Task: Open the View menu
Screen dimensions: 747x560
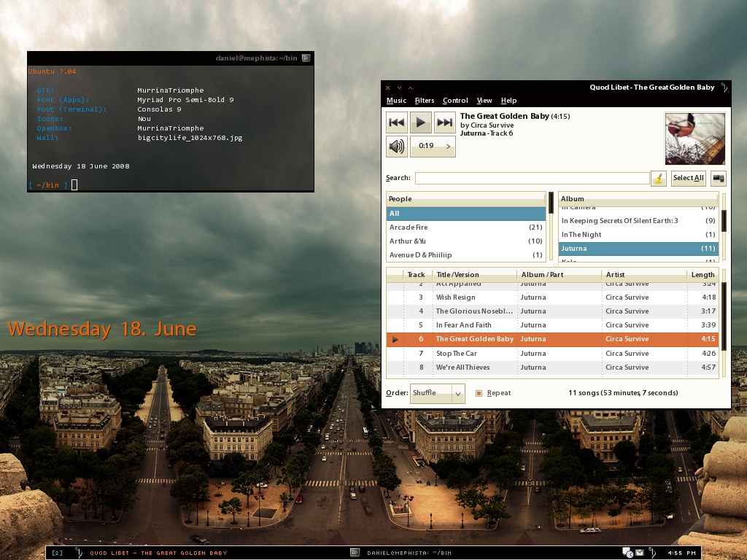Action: [x=484, y=101]
